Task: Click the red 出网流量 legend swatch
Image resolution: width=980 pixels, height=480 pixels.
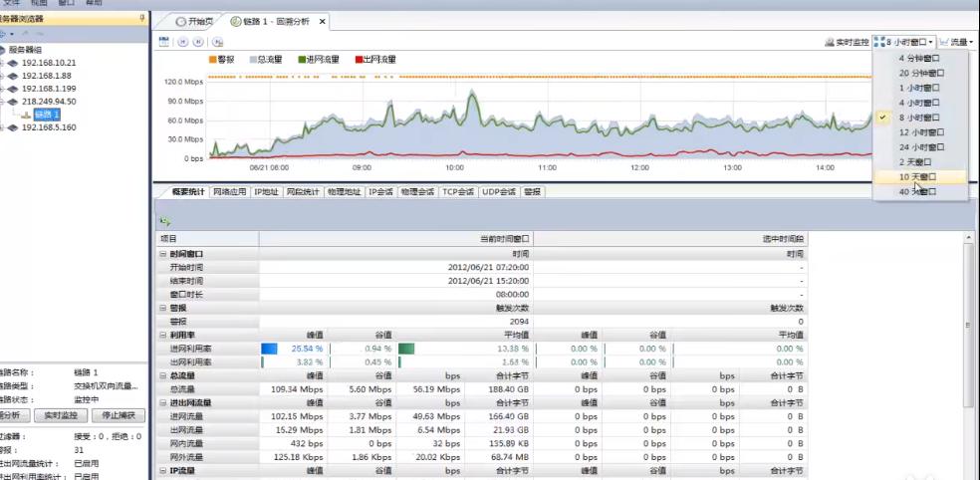Action: 360,60
